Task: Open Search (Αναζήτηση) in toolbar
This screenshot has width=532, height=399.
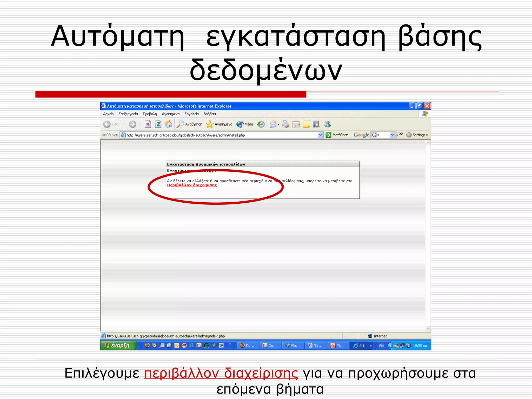Action: (x=189, y=124)
